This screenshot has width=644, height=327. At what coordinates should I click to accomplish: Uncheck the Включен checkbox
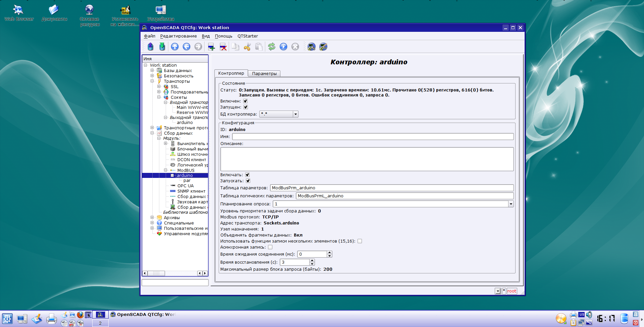pos(245,101)
